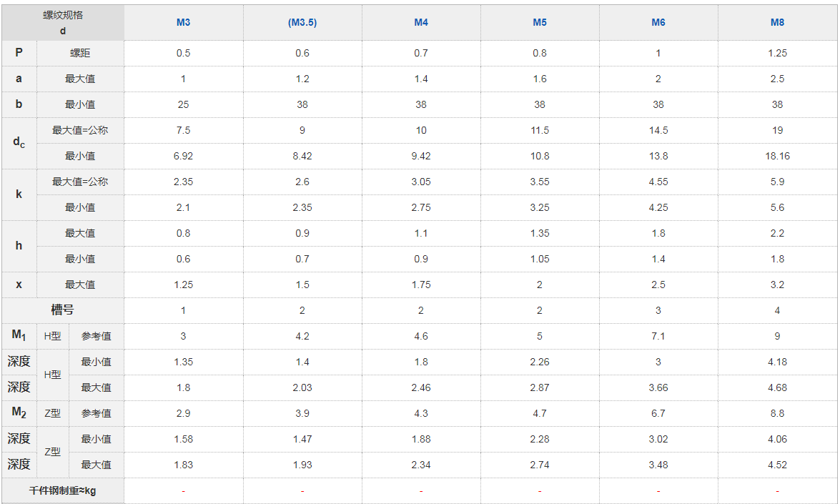Click the x row label
Image resolution: width=840 pixels, height=504 pixels.
pos(19,285)
